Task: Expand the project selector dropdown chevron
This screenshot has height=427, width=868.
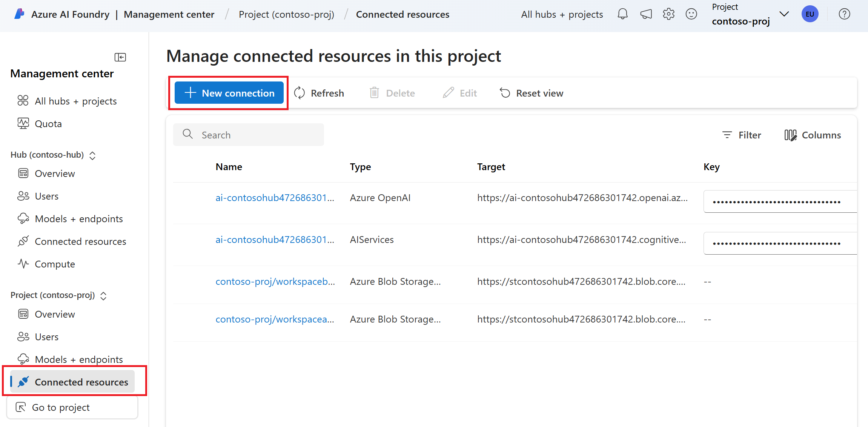Action: coord(784,14)
